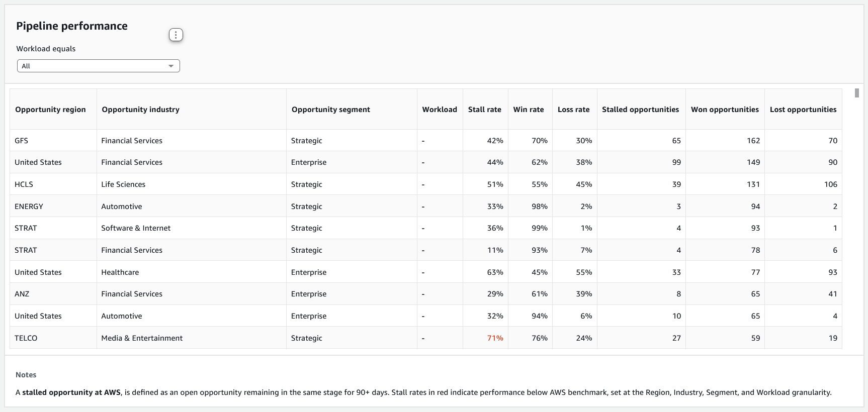The width and height of the screenshot is (868, 412).
Task: Sort by Win rate column header
Action: 528,110
